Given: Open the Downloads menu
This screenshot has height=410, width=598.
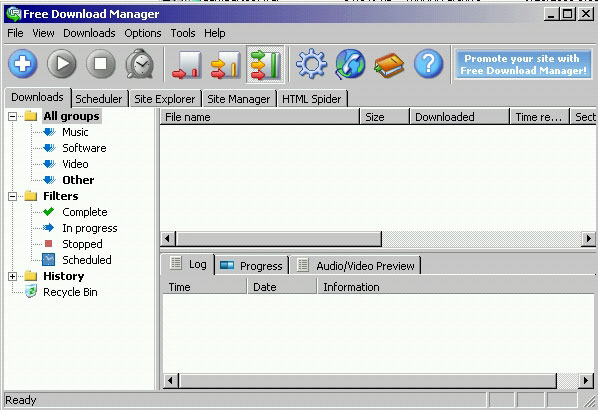Looking at the screenshot, I should click(x=89, y=33).
